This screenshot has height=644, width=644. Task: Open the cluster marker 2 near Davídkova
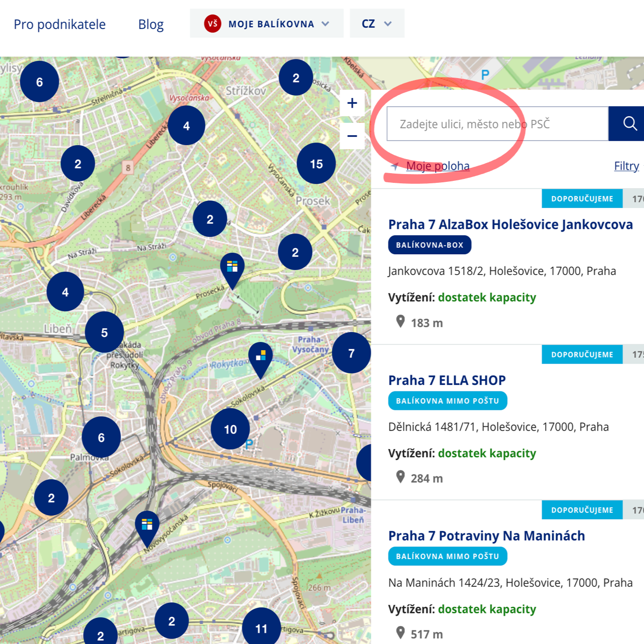(78, 164)
